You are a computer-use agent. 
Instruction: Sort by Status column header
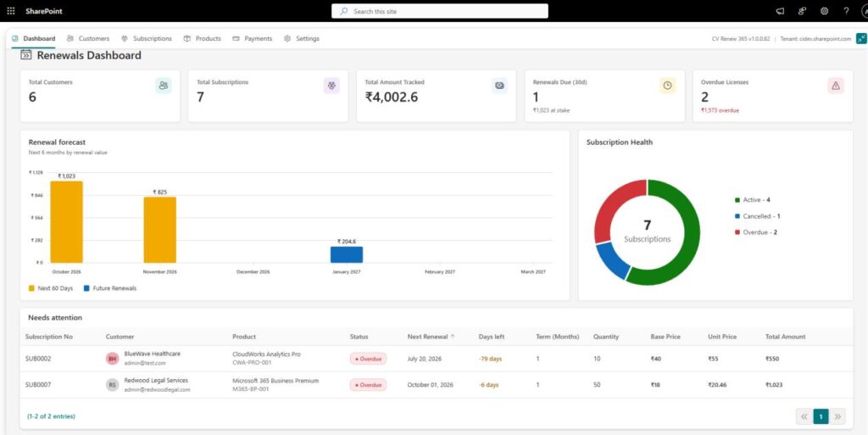coord(359,337)
